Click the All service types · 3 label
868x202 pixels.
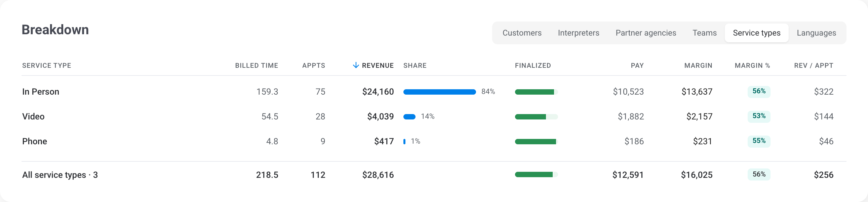[60, 175]
